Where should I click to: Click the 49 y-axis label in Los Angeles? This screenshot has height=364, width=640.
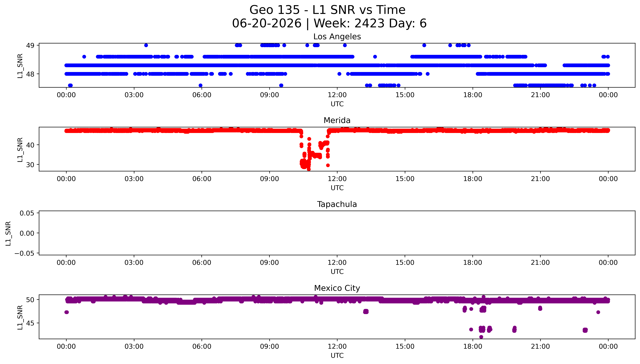30,45
